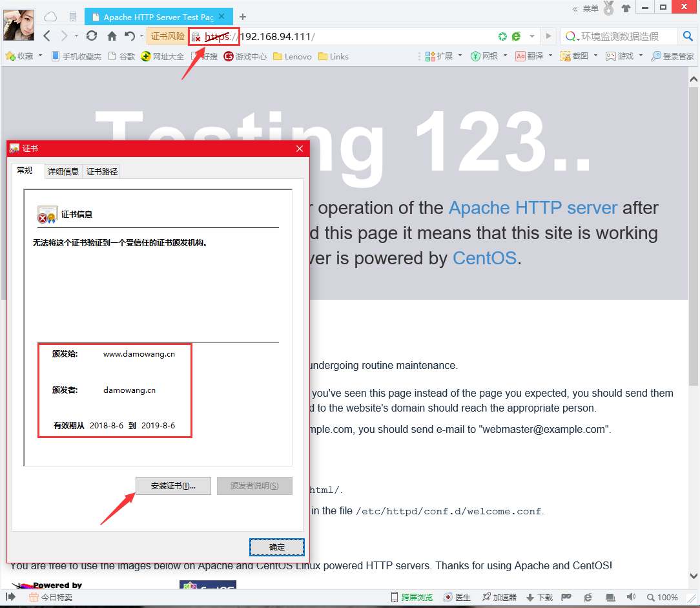This screenshot has width=700, height=608.
Task: Toggle the sidebar icon in status bar
Action: click(x=10, y=597)
